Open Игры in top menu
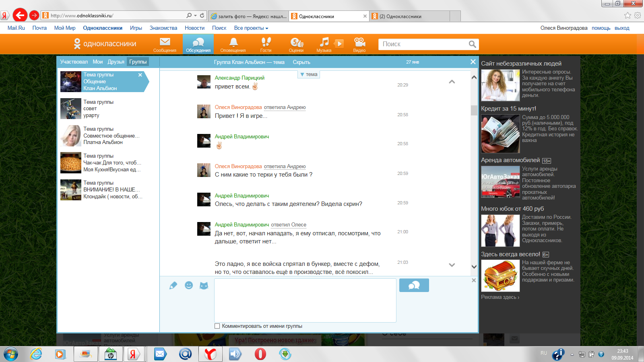The image size is (644, 362). pyautogui.click(x=136, y=28)
